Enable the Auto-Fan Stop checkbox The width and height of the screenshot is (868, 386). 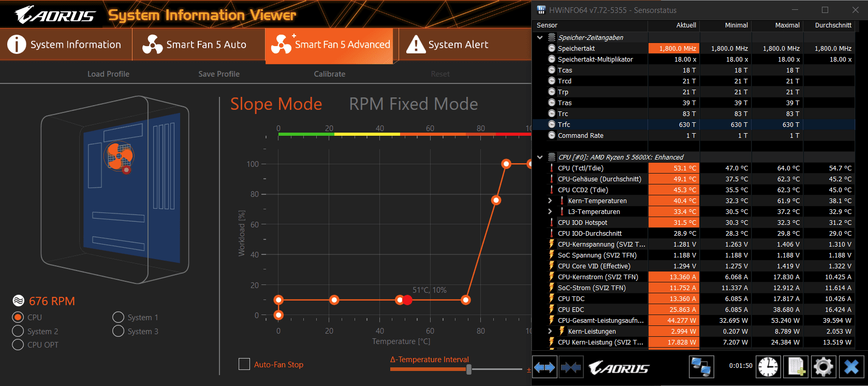(x=244, y=364)
